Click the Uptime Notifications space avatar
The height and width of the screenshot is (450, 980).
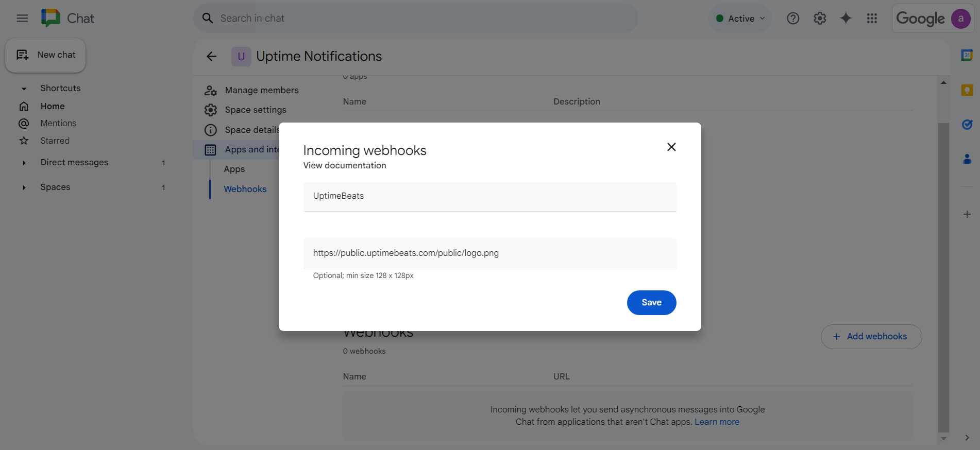[241, 56]
